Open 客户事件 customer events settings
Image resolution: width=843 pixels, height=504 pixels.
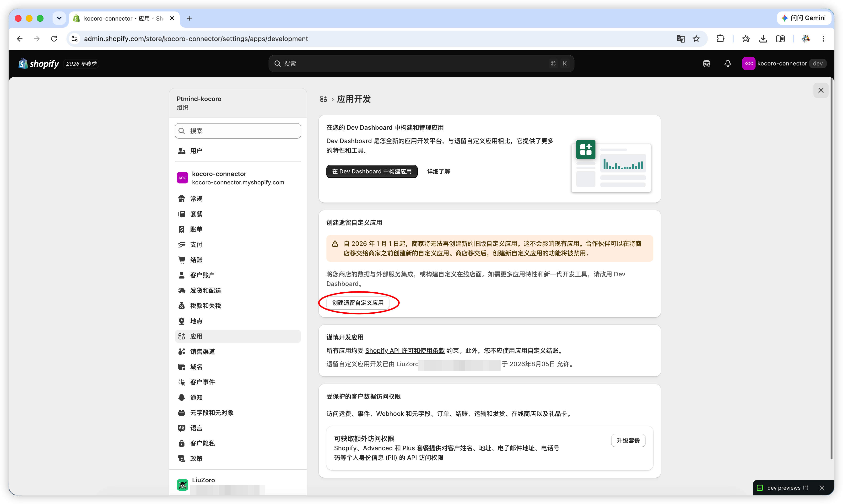pos(238,382)
